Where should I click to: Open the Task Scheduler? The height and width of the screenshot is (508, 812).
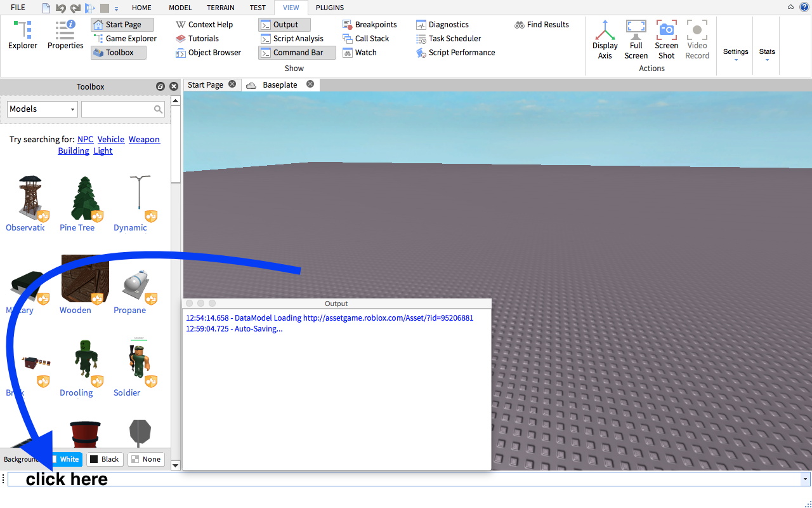[449, 39]
